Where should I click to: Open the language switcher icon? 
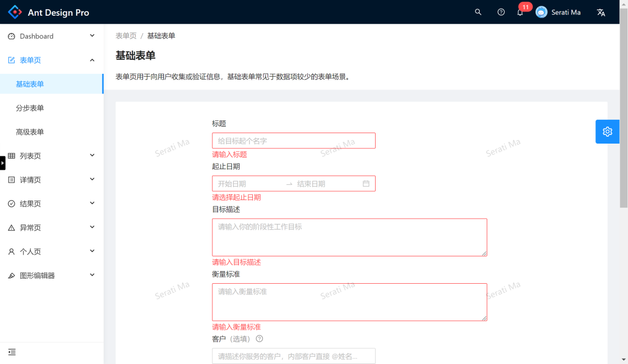point(601,12)
